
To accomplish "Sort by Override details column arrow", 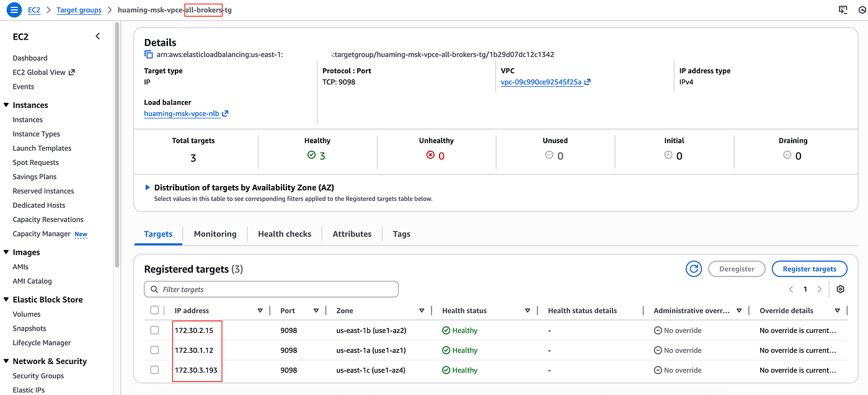I will [838, 311].
